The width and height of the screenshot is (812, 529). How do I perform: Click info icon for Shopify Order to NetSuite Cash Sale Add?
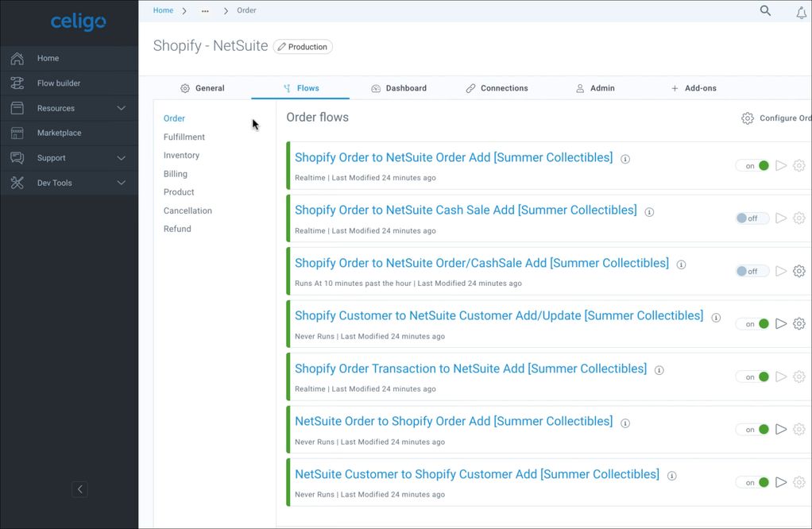[x=649, y=212]
